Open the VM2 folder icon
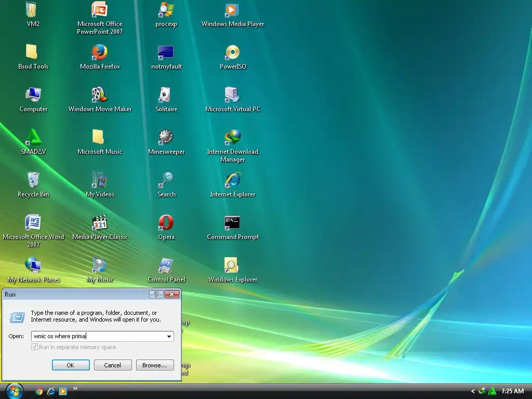 (32, 9)
